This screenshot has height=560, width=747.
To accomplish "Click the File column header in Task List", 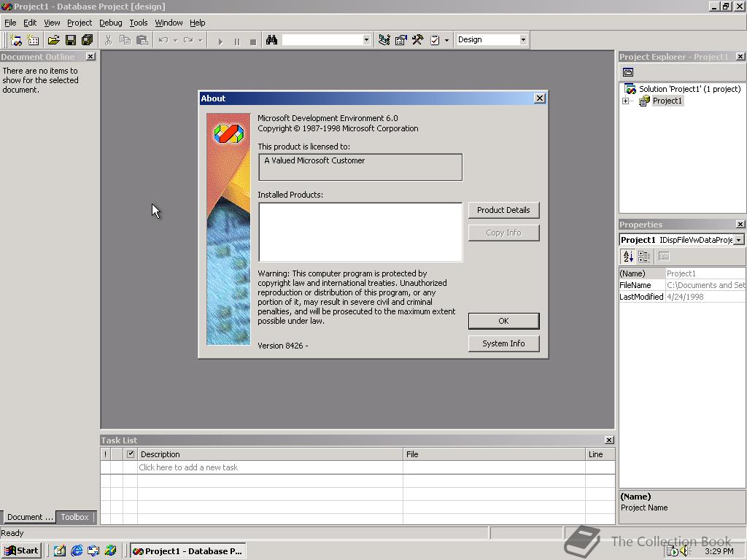I will (494, 454).
